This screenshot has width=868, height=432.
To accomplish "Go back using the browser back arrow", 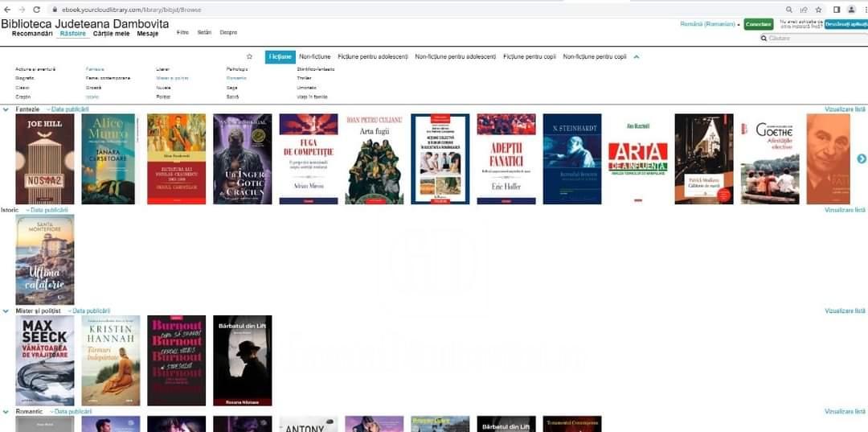I will coord(7,10).
